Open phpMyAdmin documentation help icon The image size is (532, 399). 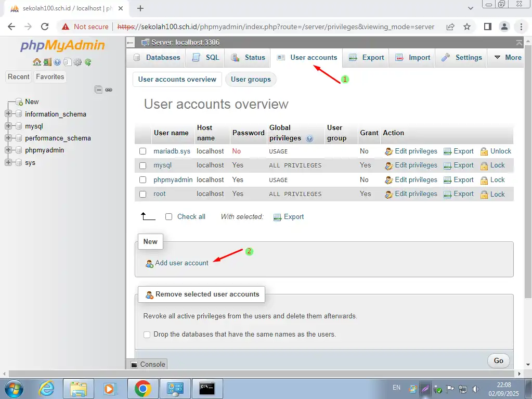pos(57,62)
